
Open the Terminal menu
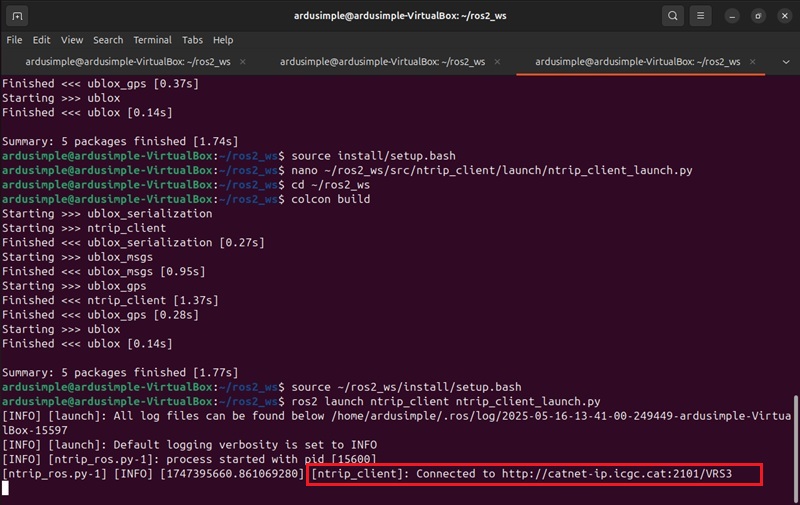point(152,40)
